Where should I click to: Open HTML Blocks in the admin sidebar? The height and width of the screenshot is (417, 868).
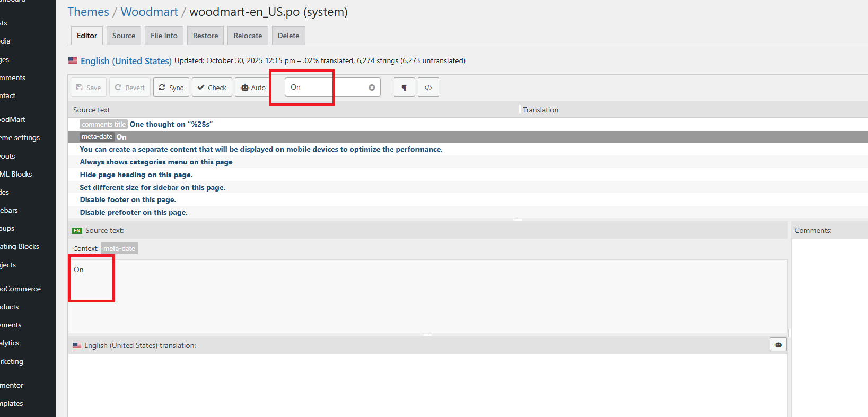(16, 174)
